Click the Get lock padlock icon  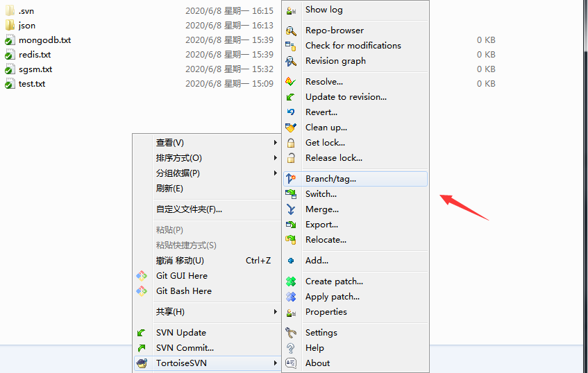291,143
